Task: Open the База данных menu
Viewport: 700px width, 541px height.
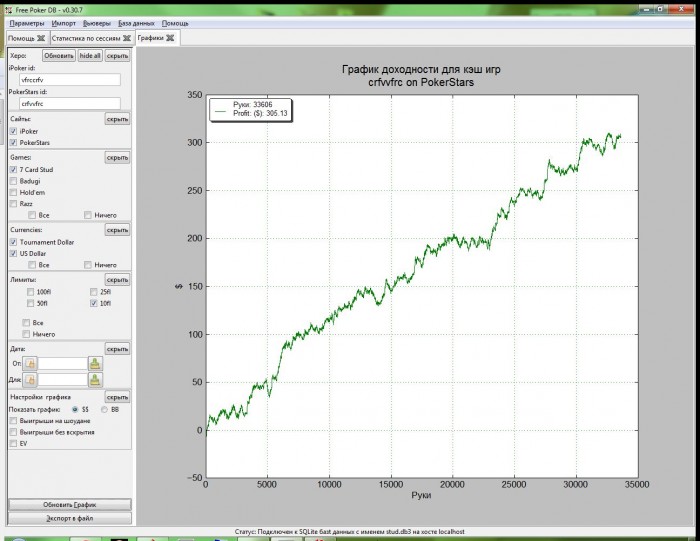Action: click(x=136, y=23)
